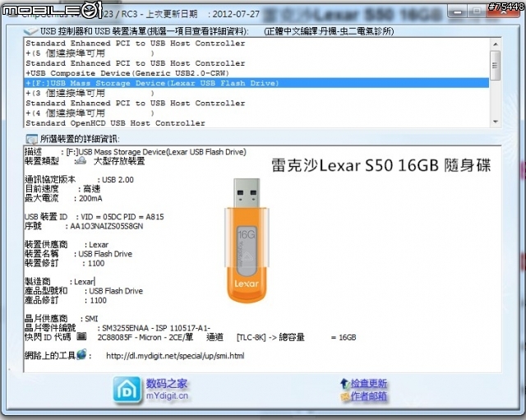Image resolution: width=526 pixels, height=420 pixels.
Task: Select the row with 3 available ports
Action: click(x=256, y=93)
